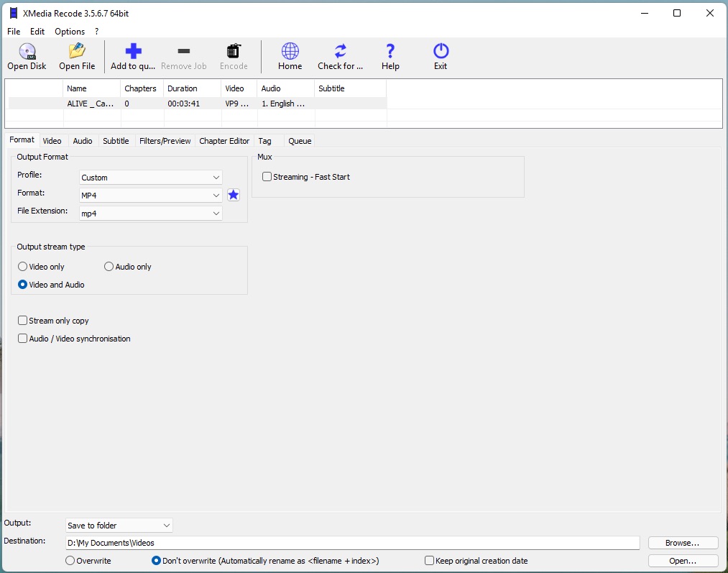This screenshot has height=573, width=728.
Task: Click the Open File folder icon
Action: pos(77,51)
